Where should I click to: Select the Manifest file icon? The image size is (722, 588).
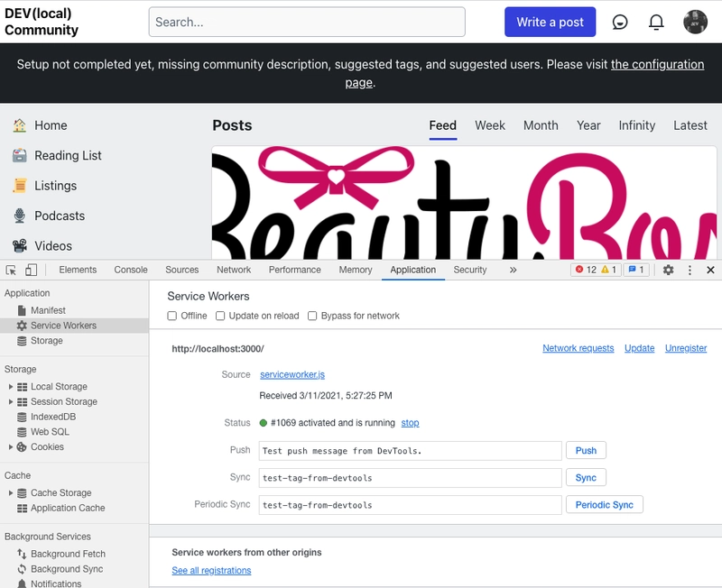point(22,310)
